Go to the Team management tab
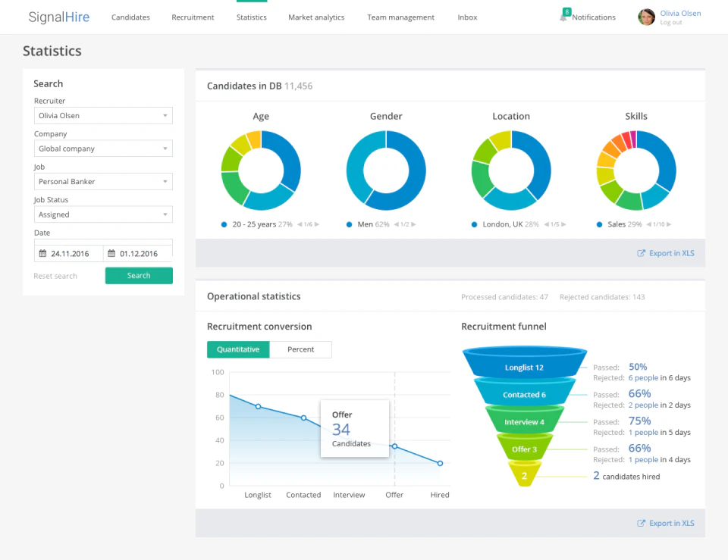The image size is (728, 560). [400, 17]
